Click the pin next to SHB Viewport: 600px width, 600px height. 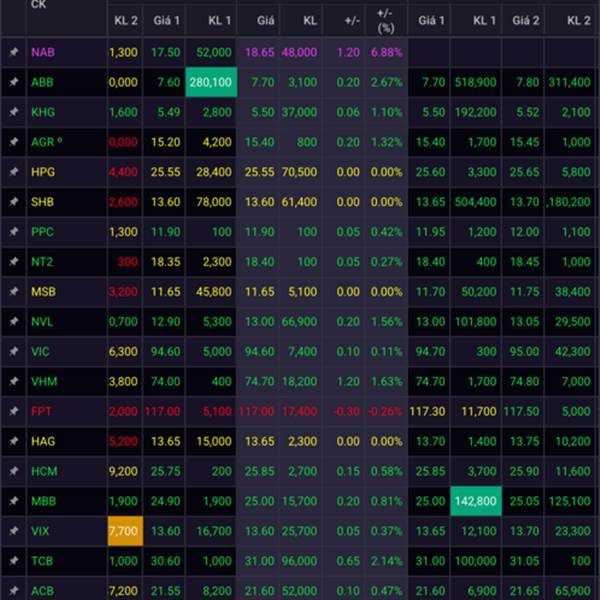[x=14, y=202]
